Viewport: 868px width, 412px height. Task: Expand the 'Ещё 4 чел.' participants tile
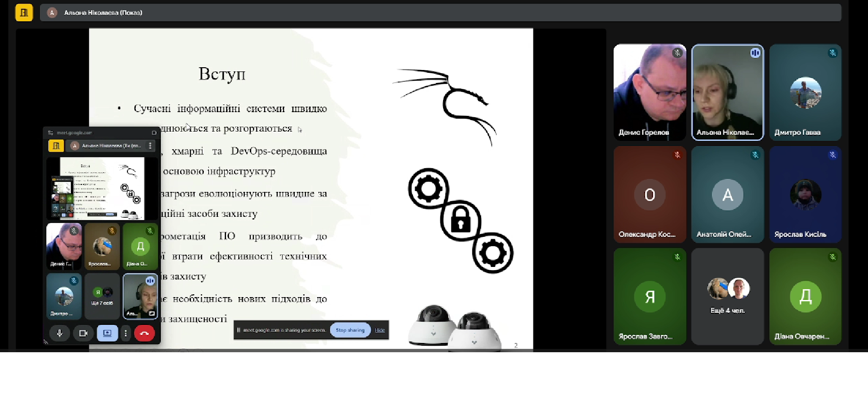click(727, 296)
